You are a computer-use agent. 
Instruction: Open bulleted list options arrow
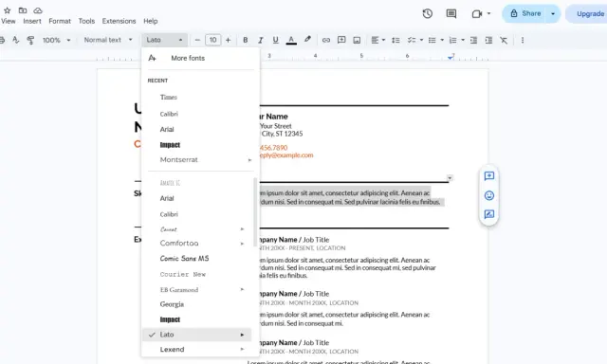[442, 40]
